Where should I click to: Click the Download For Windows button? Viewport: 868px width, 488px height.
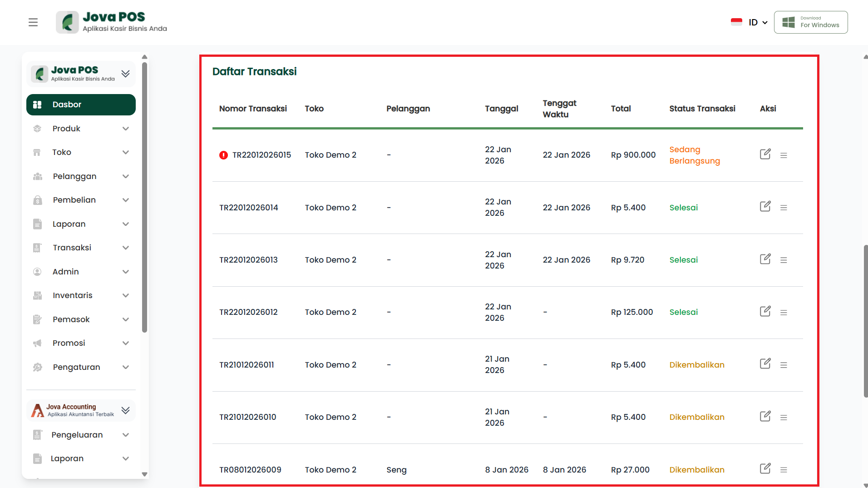(810, 22)
